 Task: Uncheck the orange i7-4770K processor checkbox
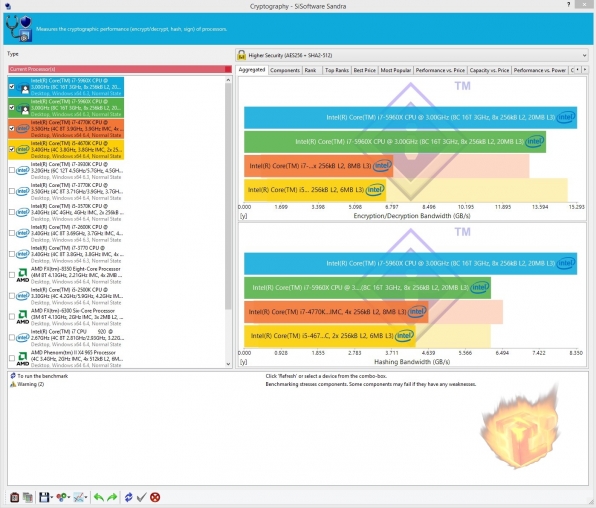(12, 129)
